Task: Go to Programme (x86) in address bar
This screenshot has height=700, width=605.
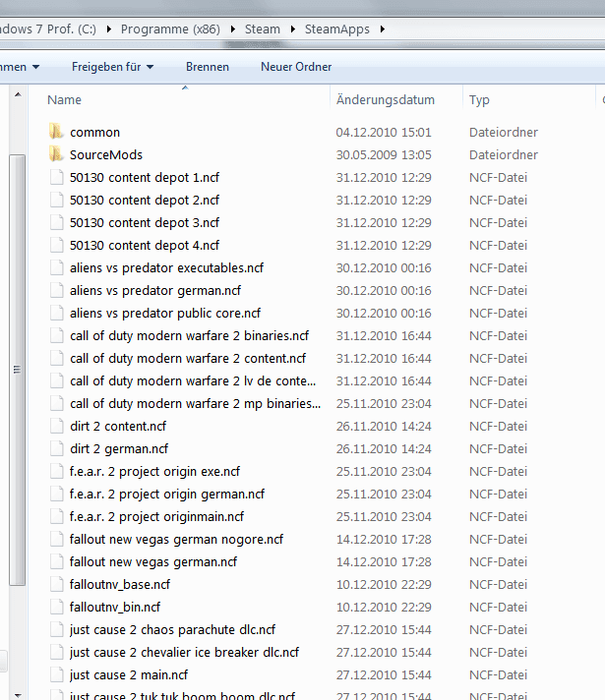Action: point(170,29)
